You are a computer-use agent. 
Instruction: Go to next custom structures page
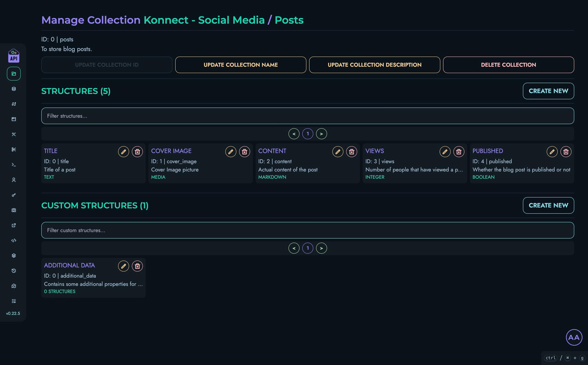point(321,248)
